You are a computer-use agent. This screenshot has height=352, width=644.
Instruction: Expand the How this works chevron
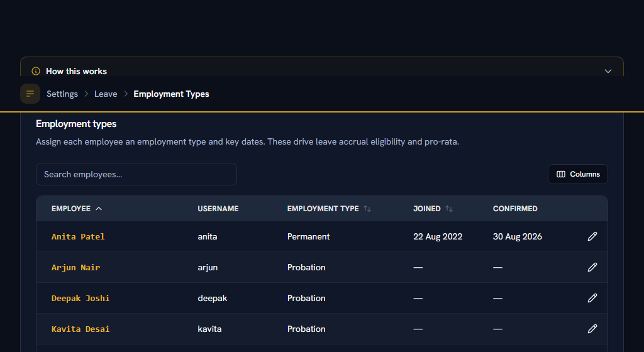pyautogui.click(x=608, y=71)
